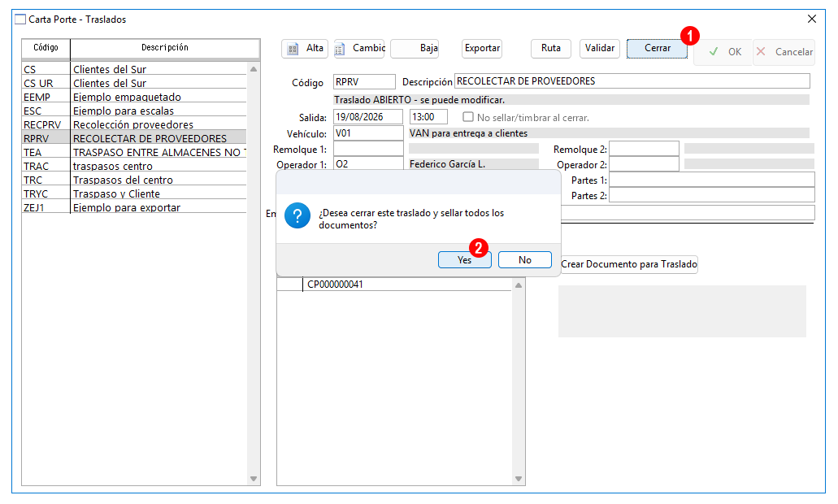Screen dimensions: 838x504
Task: Click VAN para entrega a clientes text
Action: (468, 133)
